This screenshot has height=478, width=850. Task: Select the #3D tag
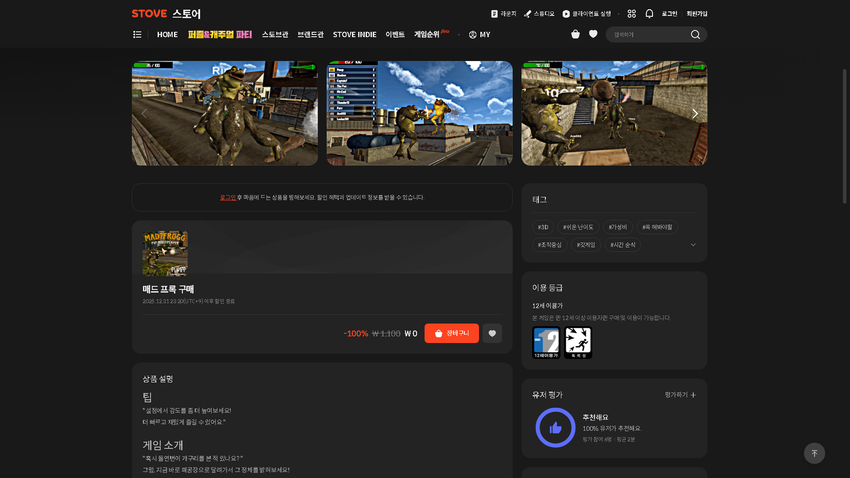click(x=543, y=227)
